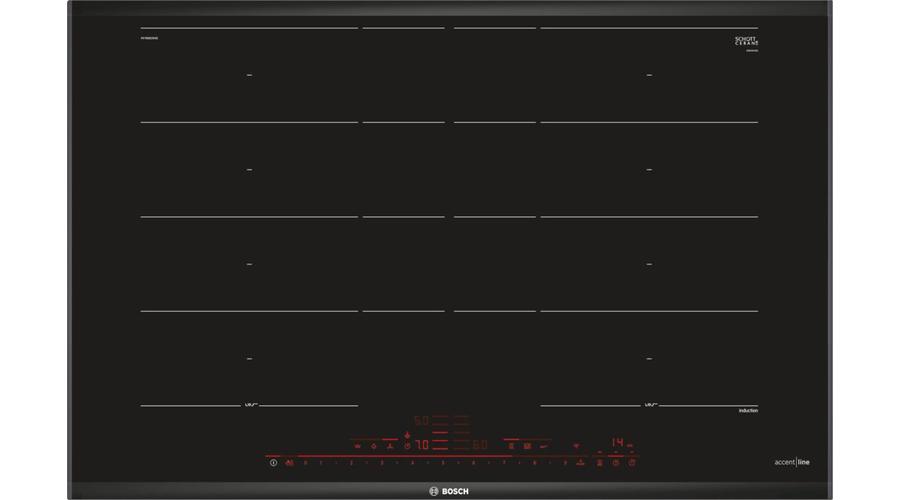Tap the main power on/off icon
This screenshot has width=900, height=500.
(x=273, y=463)
